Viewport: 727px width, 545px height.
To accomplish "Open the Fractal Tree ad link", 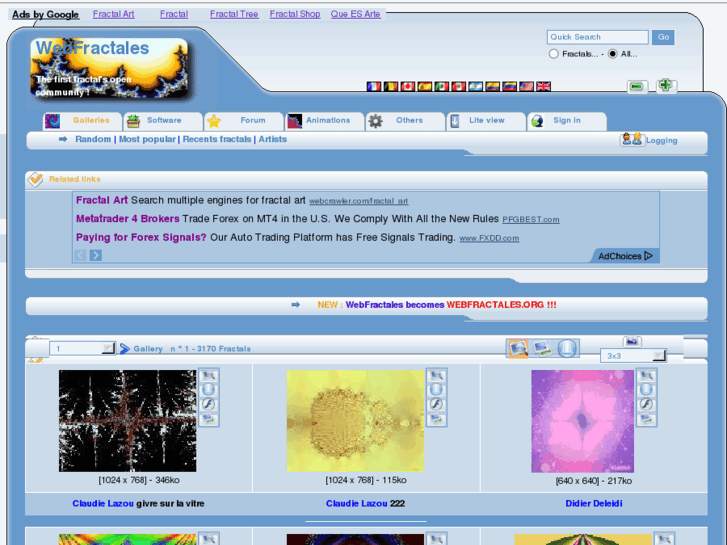I will point(234,14).
